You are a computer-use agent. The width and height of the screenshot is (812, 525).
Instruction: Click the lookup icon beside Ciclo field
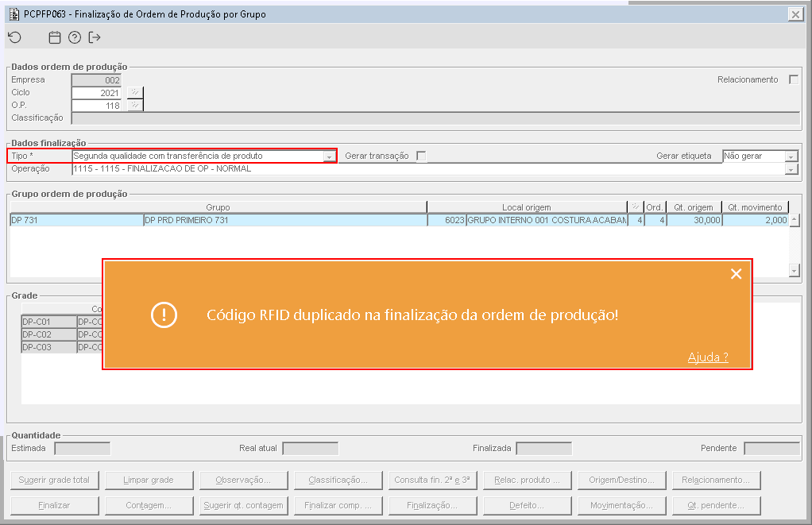point(134,92)
